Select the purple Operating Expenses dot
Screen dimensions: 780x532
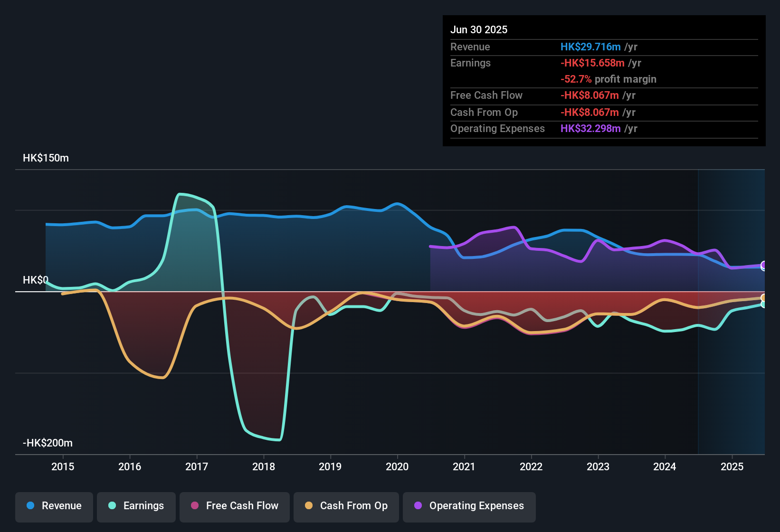[417, 506]
